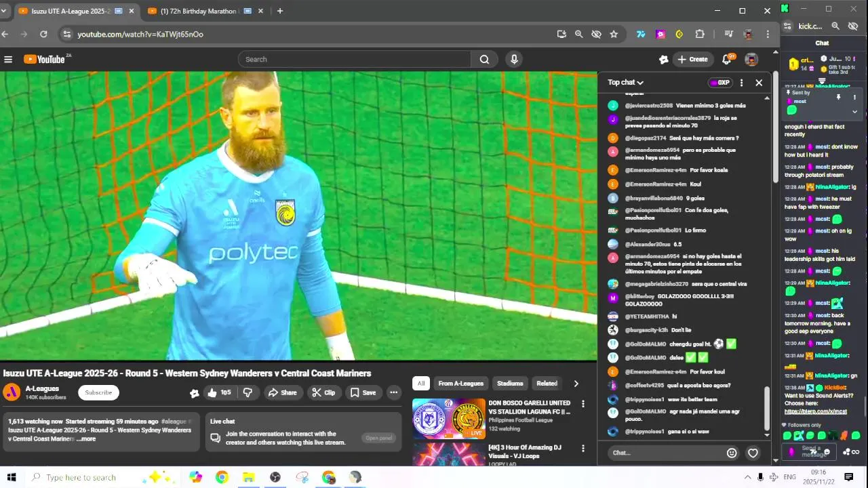Open more actions ellipsis under the video
Screen dimensions: 868x488
pos(393,392)
